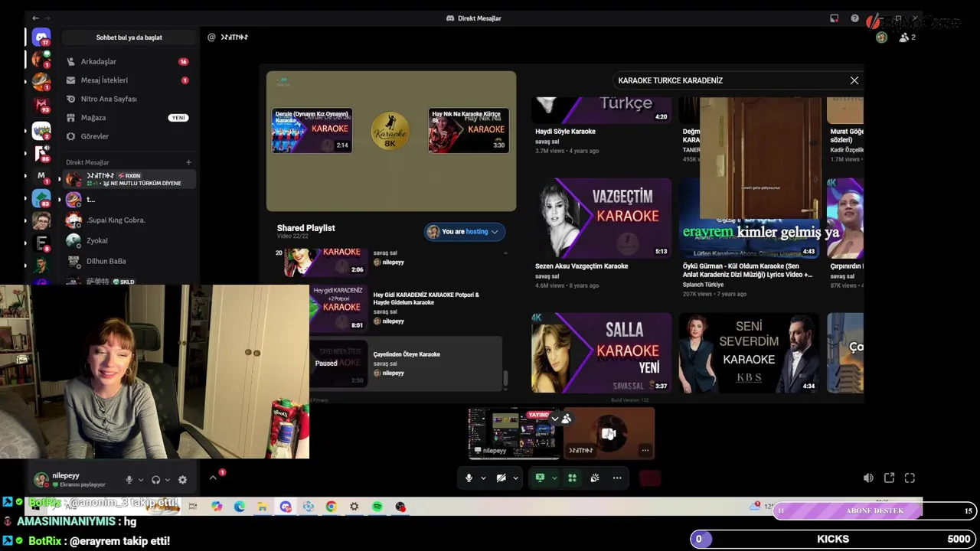Open Discord direct messages home icon
The width and height of the screenshot is (980, 551).
tap(41, 37)
